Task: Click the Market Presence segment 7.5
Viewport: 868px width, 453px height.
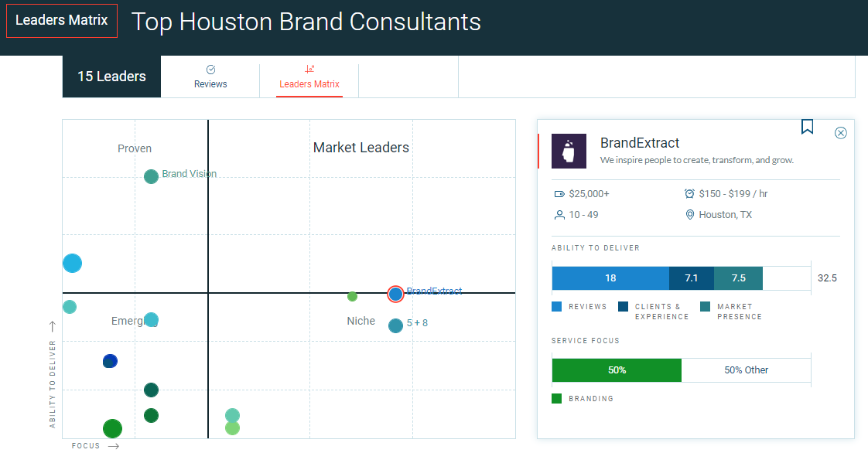Action: (x=738, y=278)
